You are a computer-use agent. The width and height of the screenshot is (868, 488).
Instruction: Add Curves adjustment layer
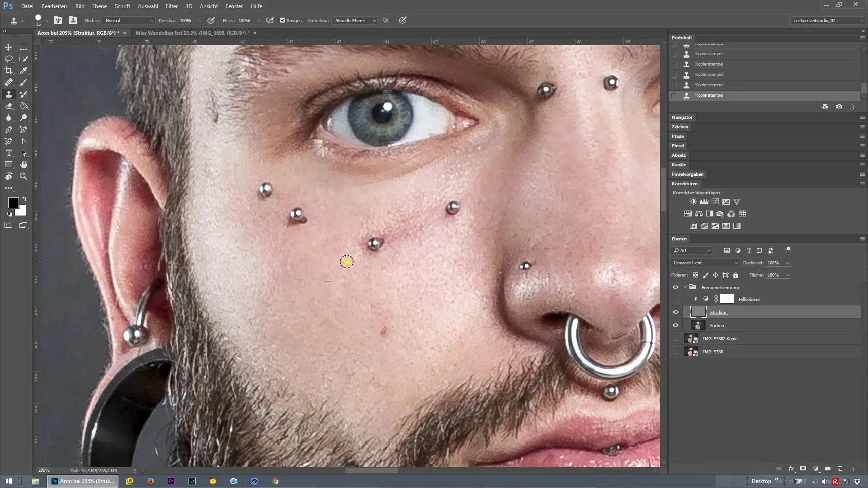[715, 202]
